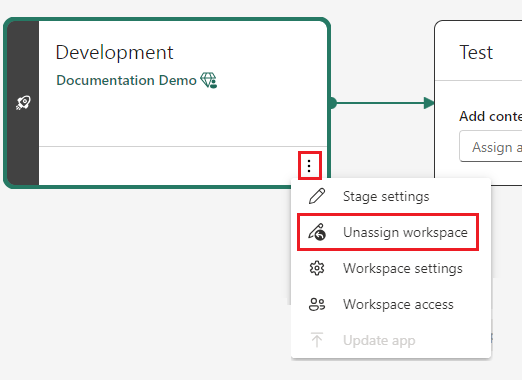Screen dimensions: 522x380
Task: Click the Update app menu entry
Action: pyautogui.click(x=391, y=340)
